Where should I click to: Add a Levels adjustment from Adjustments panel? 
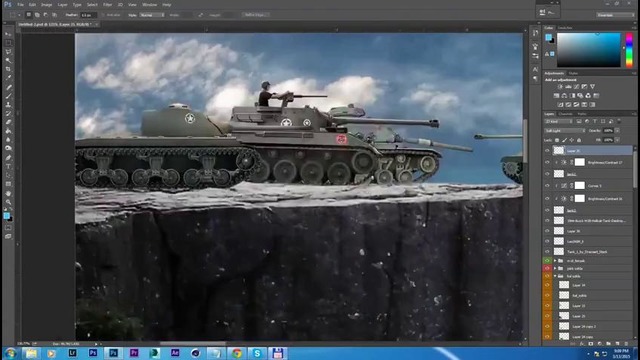pyautogui.click(x=568, y=87)
